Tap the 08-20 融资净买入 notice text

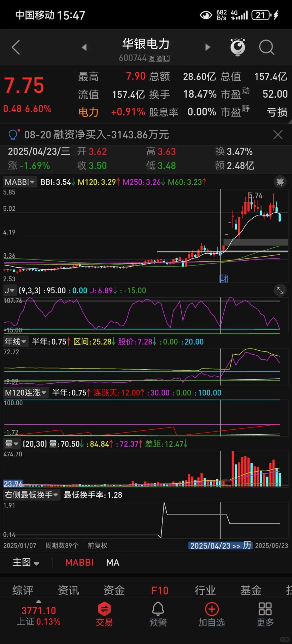(97, 134)
